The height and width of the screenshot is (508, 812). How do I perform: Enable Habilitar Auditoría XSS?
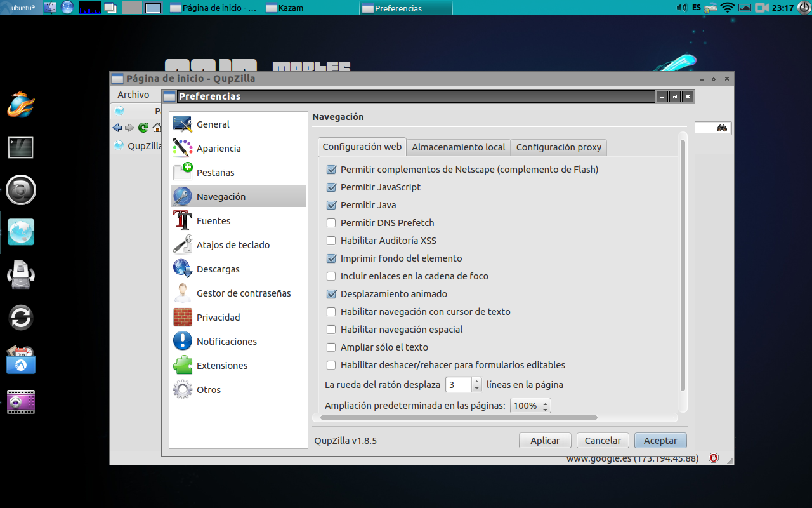(331, 241)
